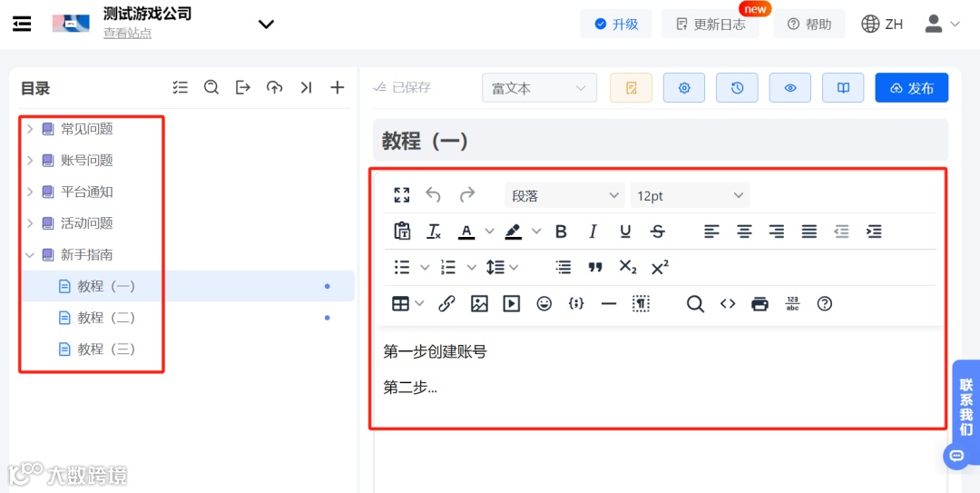Apply highlight background color marker icon
This screenshot has height=493, width=980.
pos(513,232)
